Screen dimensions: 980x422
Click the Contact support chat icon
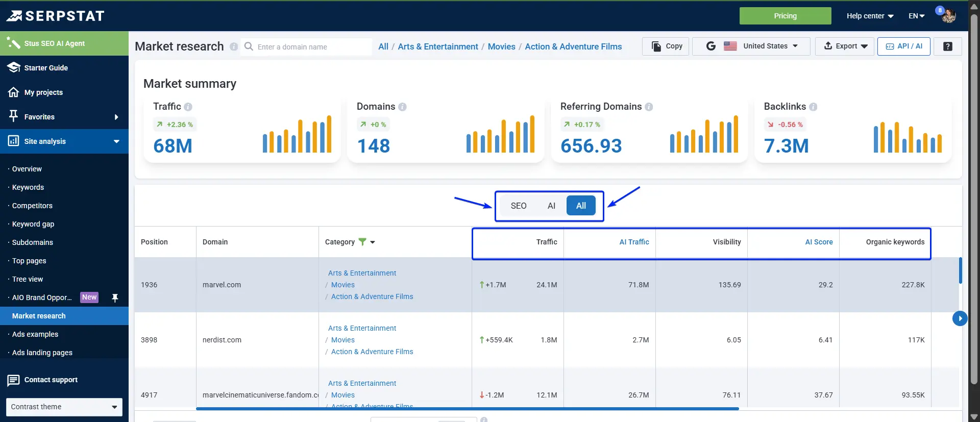click(x=13, y=380)
